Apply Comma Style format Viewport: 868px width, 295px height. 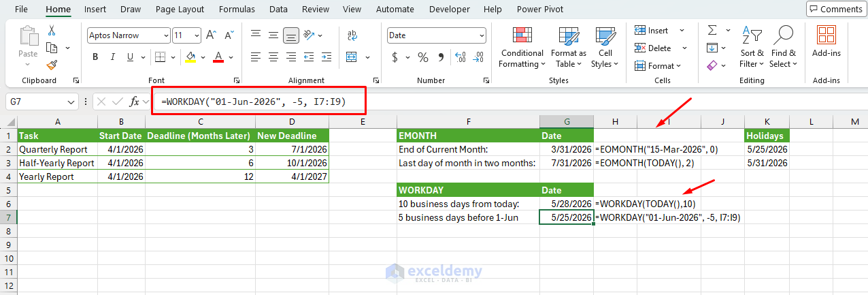point(442,57)
